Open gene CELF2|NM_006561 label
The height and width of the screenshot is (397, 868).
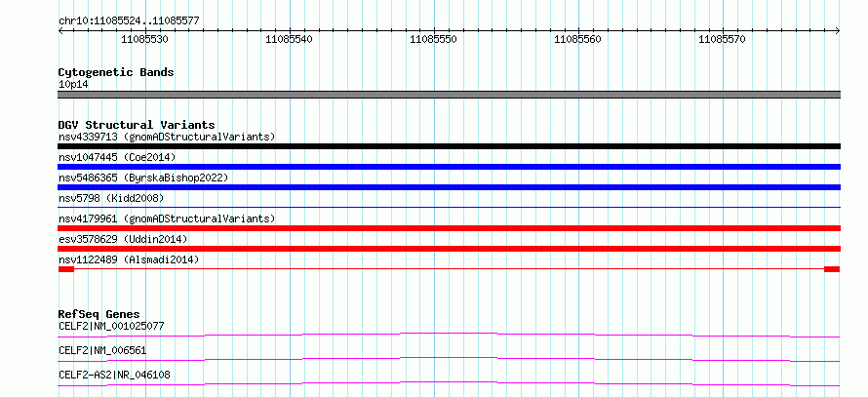point(102,350)
